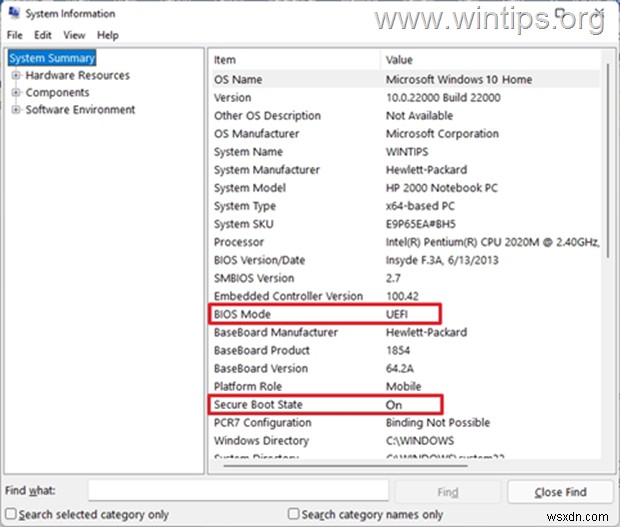
Task: Click the value E9P65EA#BH5
Action: [x=421, y=224]
